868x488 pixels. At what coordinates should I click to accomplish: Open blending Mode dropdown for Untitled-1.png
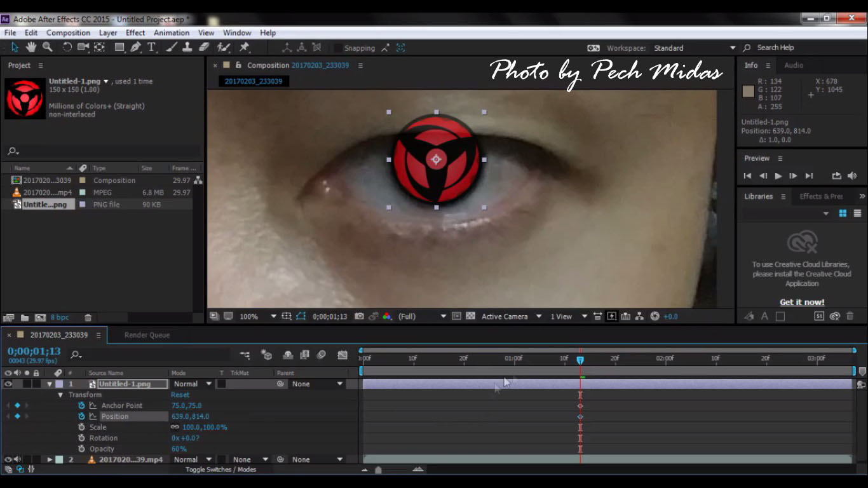(x=193, y=384)
